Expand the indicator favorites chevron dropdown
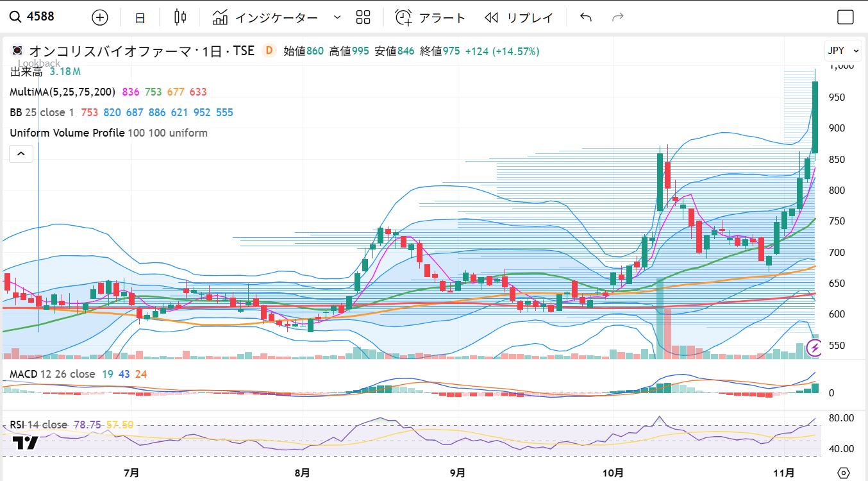 337,17
